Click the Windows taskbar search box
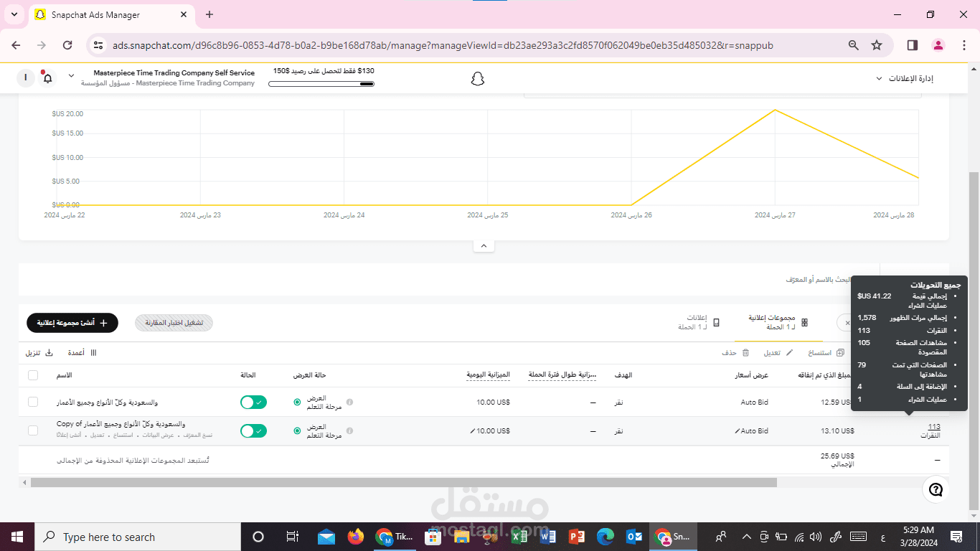This screenshot has height=551, width=980. point(137,537)
